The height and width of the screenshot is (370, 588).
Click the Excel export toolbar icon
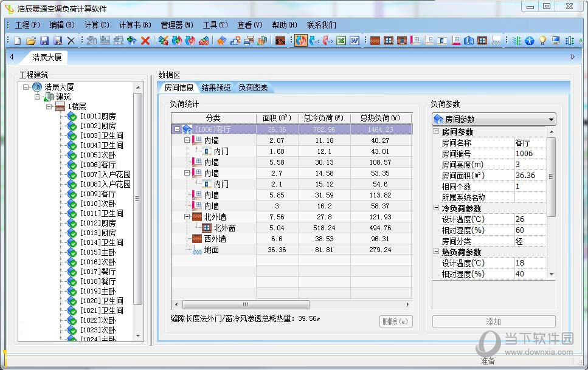click(x=341, y=41)
